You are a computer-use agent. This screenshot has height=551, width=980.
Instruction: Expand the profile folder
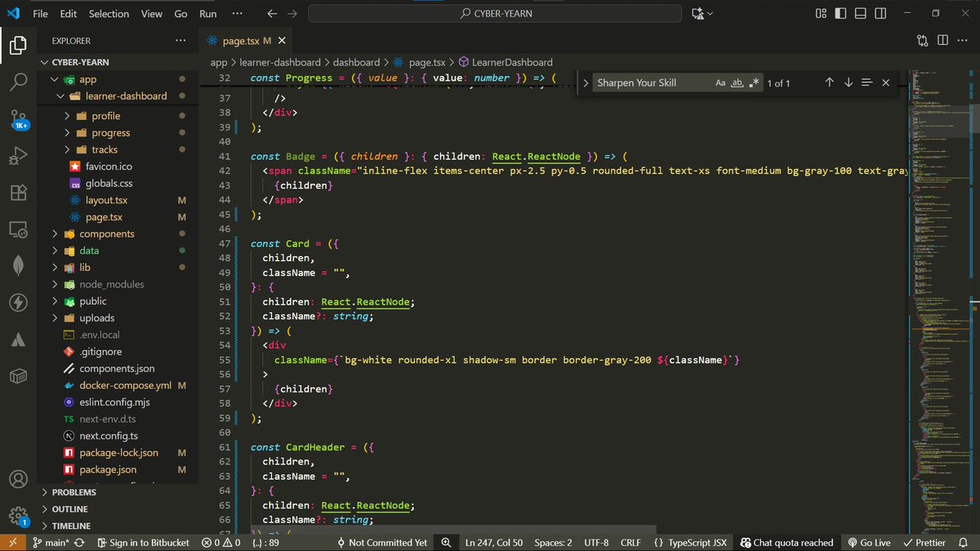click(67, 116)
